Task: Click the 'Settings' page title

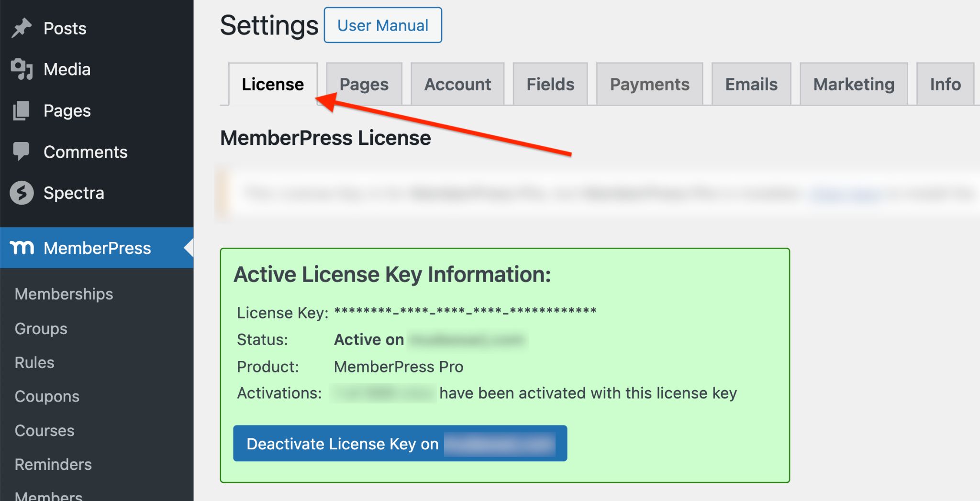Action: click(x=269, y=25)
